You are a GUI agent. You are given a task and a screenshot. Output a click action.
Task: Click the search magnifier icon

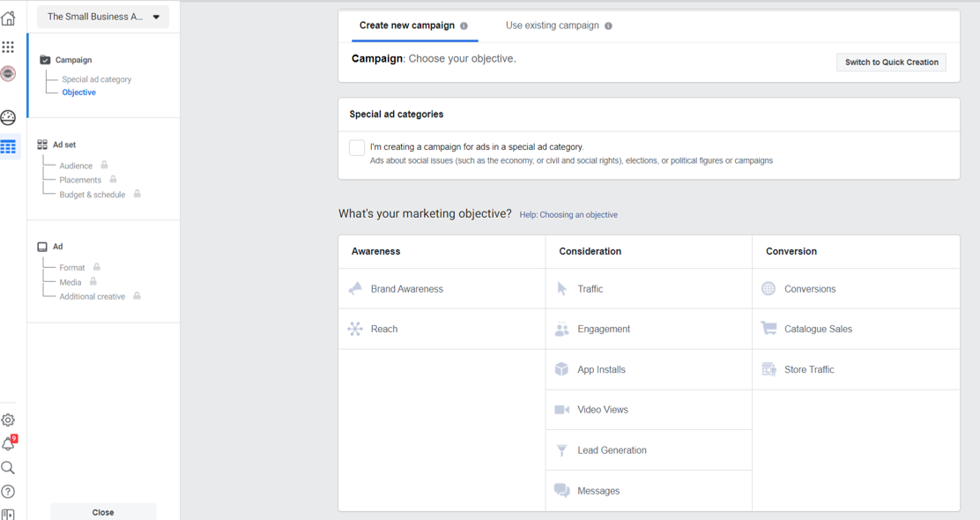pos(8,467)
